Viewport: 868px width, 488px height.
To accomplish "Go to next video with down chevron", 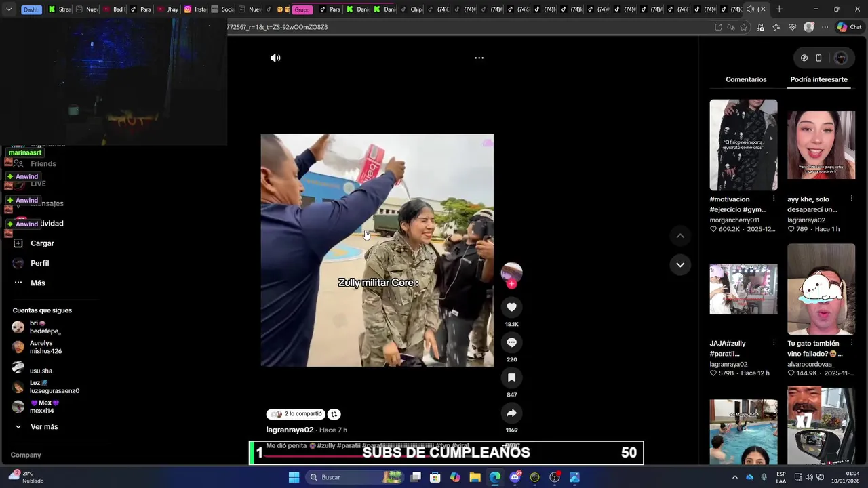I will tap(680, 264).
